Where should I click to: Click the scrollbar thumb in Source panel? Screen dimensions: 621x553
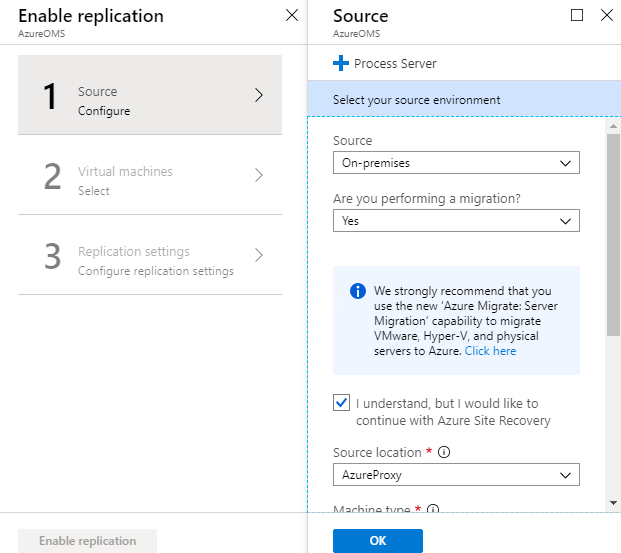pyautogui.click(x=613, y=235)
